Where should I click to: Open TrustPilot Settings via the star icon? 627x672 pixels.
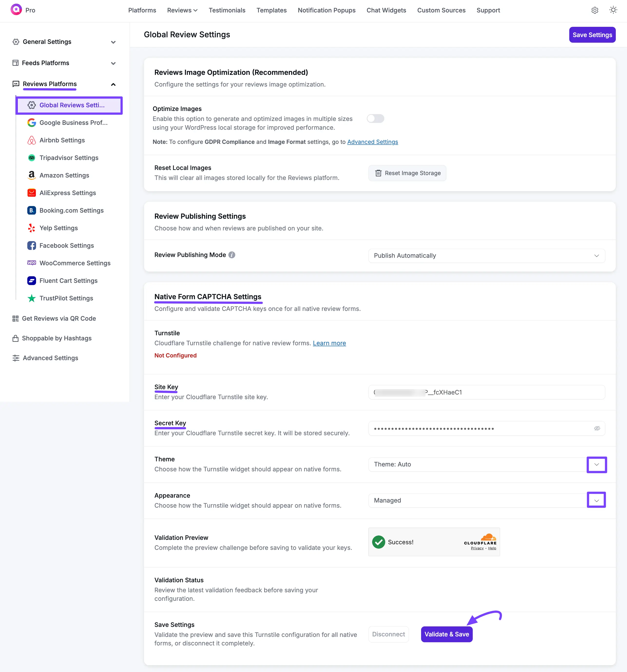(x=31, y=298)
